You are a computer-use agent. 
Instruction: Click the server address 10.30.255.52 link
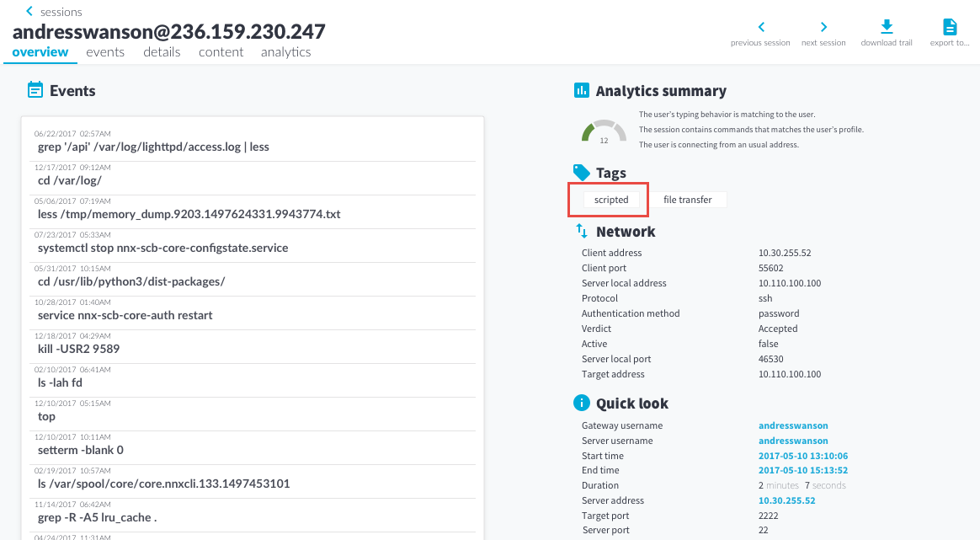pos(786,501)
